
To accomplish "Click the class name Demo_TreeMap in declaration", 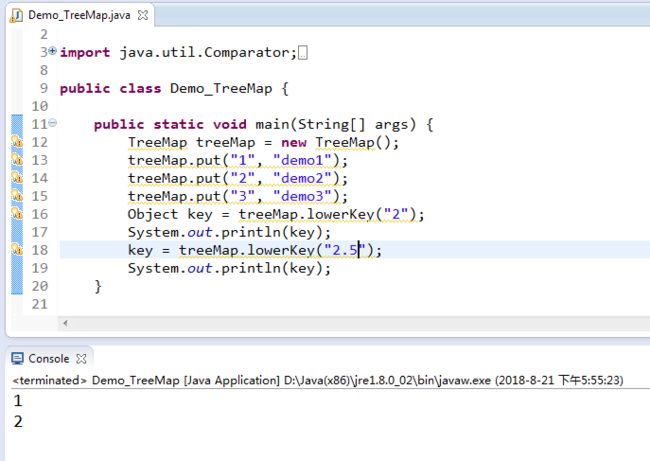I will 221,89.
